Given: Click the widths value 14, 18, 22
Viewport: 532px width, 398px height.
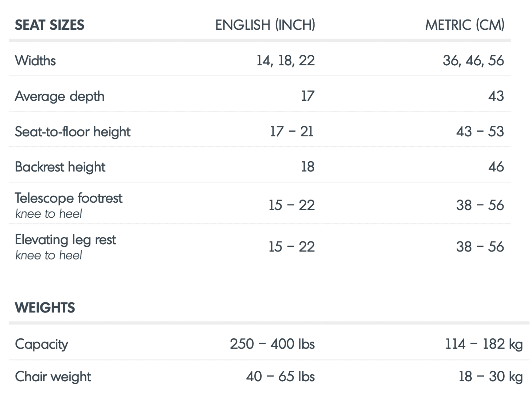Looking at the screenshot, I should [286, 61].
